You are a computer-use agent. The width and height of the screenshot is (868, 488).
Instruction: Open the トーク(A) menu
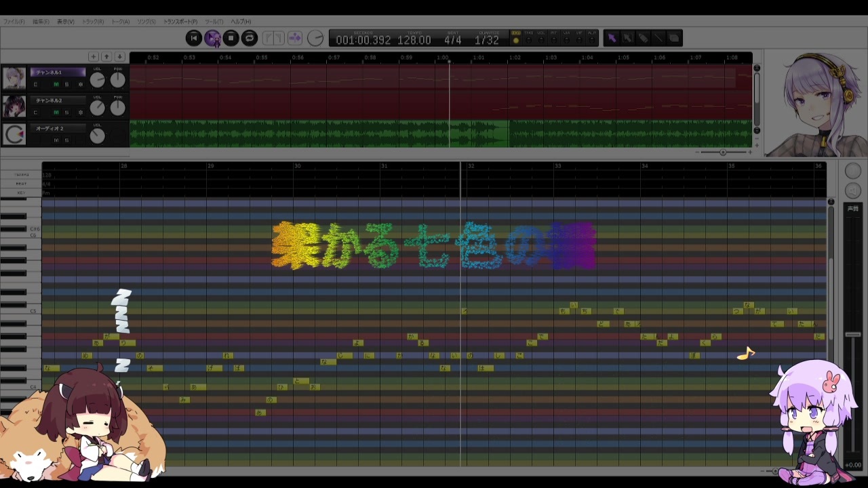coord(121,22)
